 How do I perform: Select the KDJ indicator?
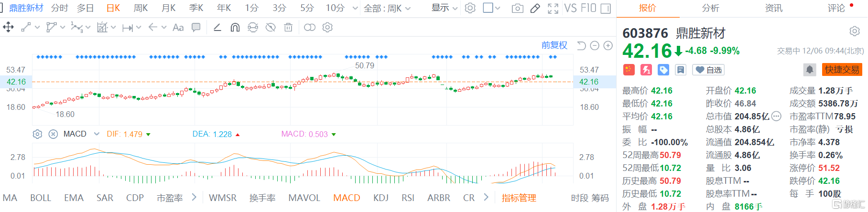pos(381,198)
